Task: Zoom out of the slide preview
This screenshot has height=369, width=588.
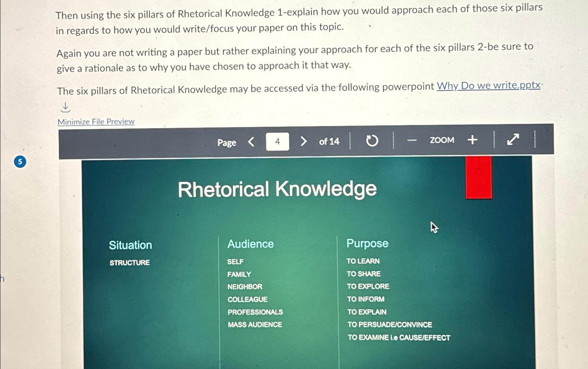Action: tap(412, 140)
